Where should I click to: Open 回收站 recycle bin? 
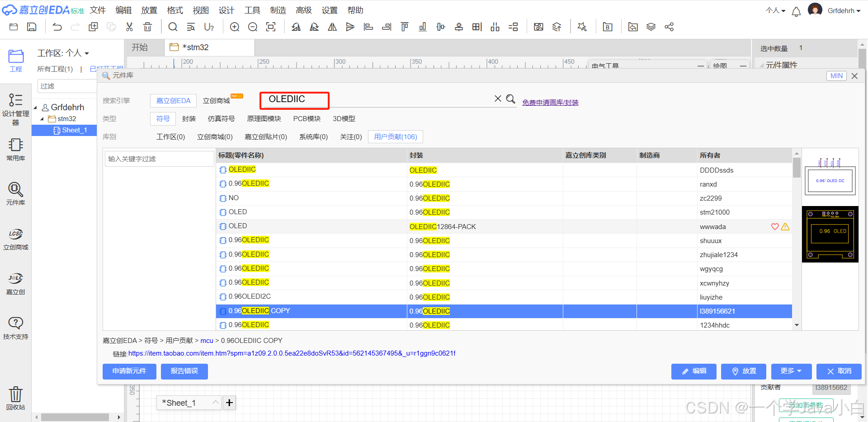tap(16, 398)
